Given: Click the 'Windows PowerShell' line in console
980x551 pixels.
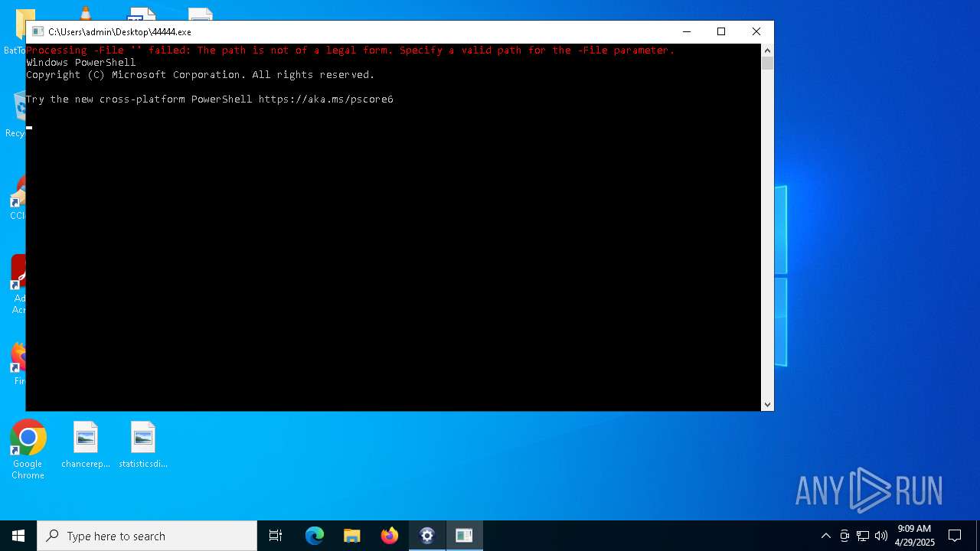Looking at the screenshot, I should [x=81, y=63].
